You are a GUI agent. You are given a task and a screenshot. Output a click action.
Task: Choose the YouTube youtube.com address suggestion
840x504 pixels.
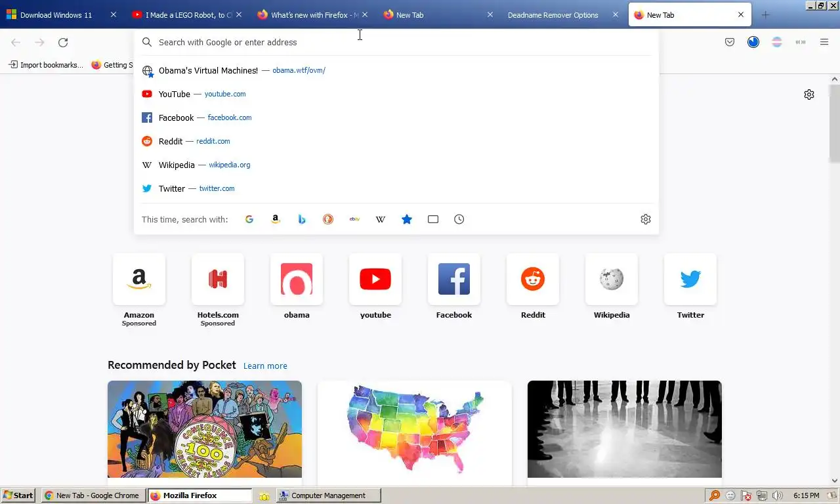coord(396,94)
